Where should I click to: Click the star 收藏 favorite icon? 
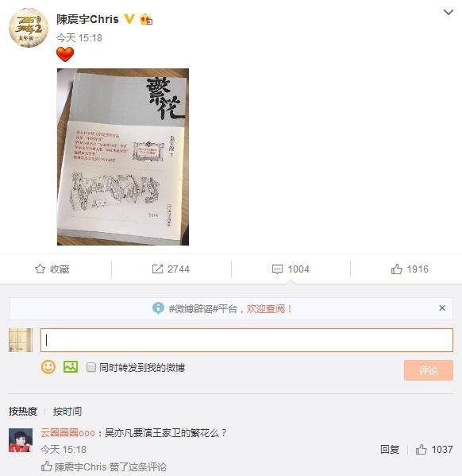point(40,269)
